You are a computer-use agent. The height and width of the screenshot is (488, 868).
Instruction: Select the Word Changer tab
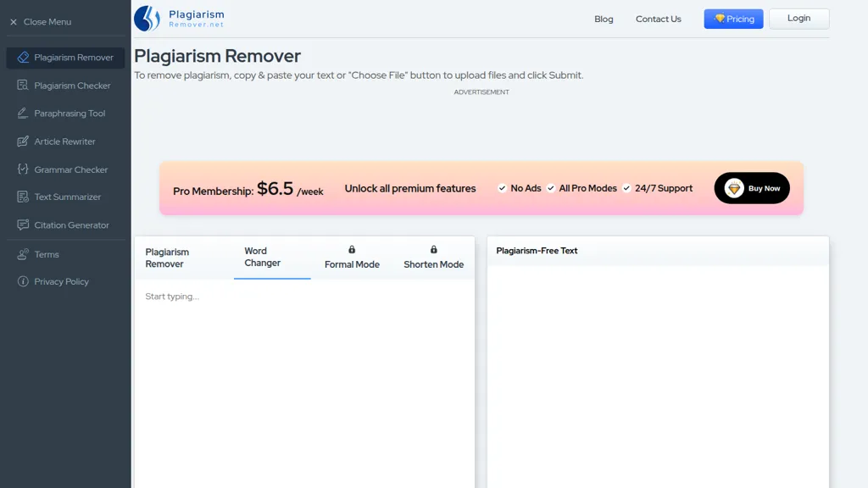point(272,258)
